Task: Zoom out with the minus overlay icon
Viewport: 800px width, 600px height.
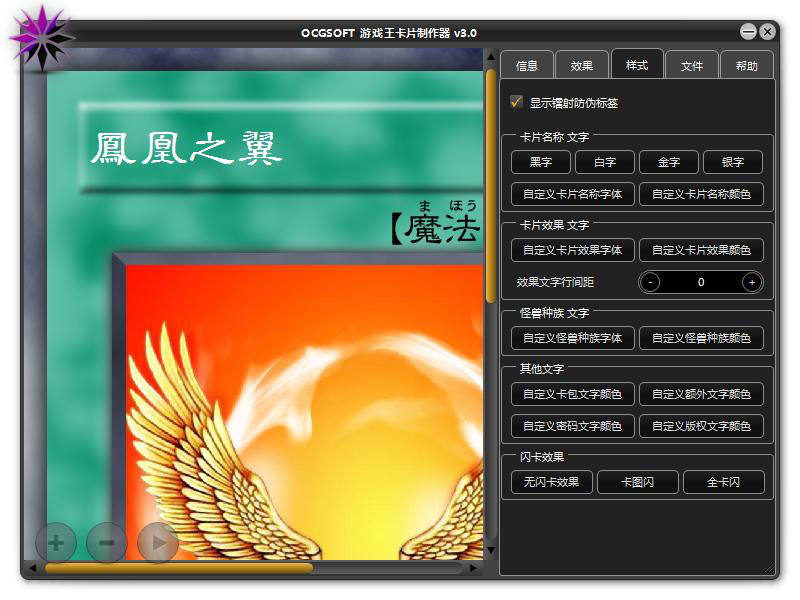Action: 107,542
